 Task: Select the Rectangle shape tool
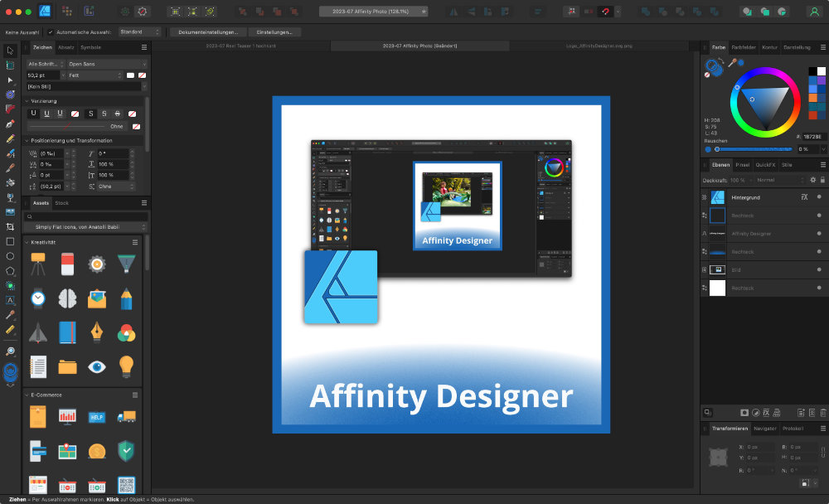click(x=10, y=242)
